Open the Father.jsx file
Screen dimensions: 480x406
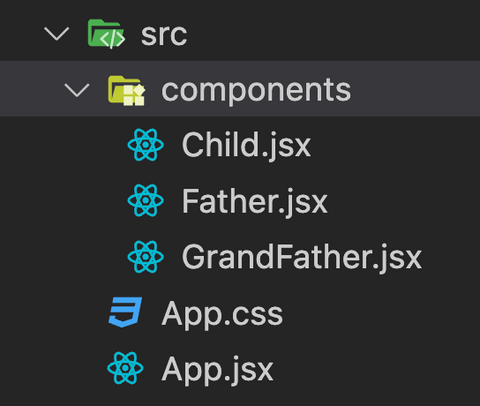click(255, 201)
